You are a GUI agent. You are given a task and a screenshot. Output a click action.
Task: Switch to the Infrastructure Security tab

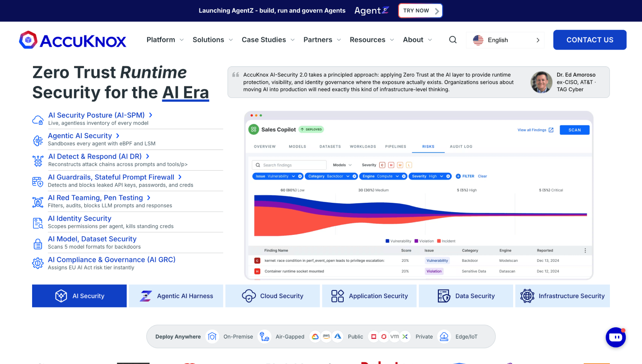click(562, 296)
